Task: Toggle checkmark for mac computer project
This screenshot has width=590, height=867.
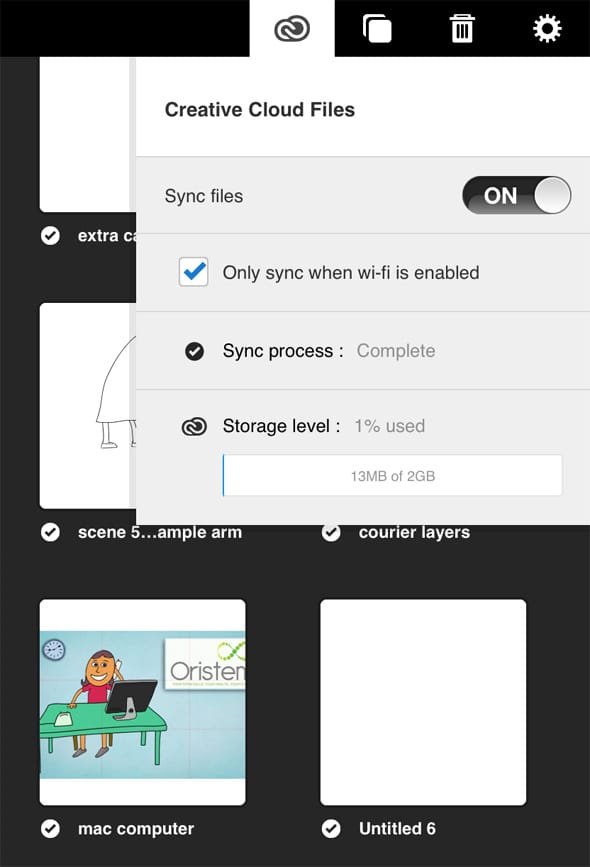Action: pos(50,829)
